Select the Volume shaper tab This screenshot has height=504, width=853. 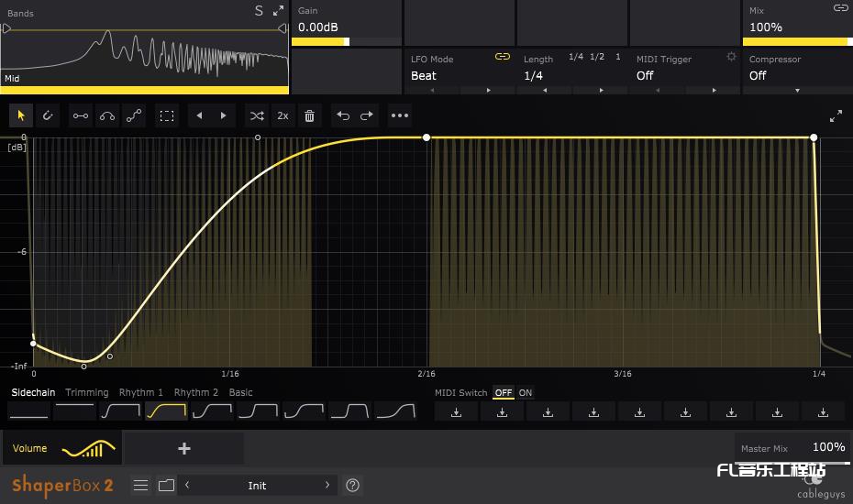coord(63,448)
